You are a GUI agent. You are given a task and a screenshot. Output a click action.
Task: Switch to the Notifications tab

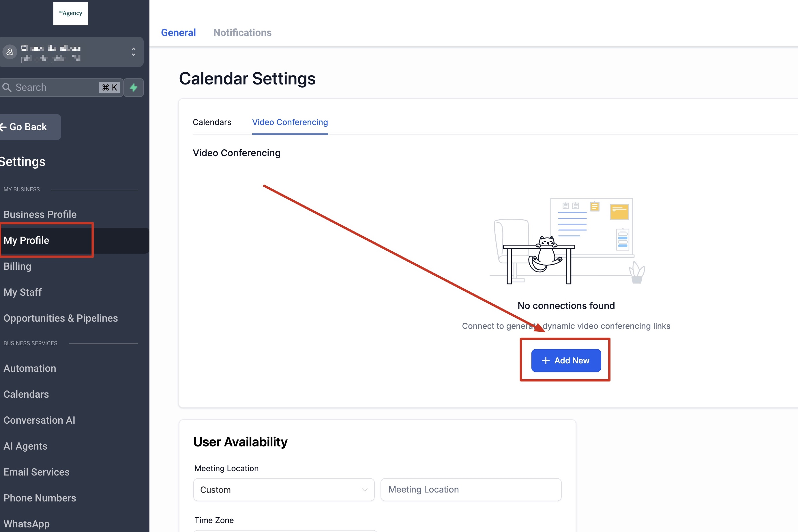(x=242, y=33)
